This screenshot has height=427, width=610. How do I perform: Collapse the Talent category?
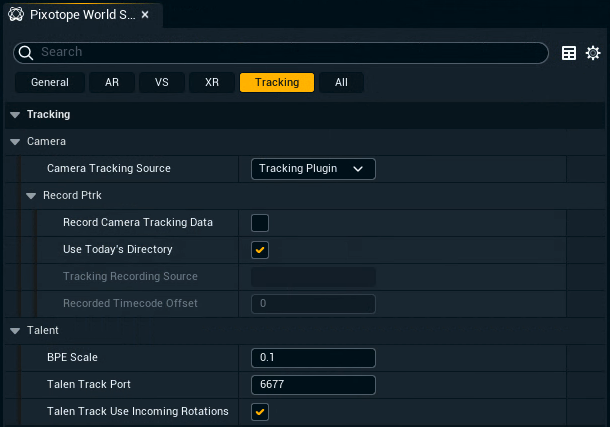coord(15,330)
